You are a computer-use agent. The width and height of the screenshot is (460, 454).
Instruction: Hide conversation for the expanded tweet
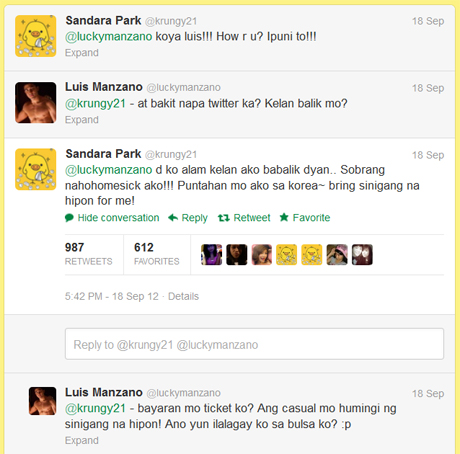[x=118, y=218]
